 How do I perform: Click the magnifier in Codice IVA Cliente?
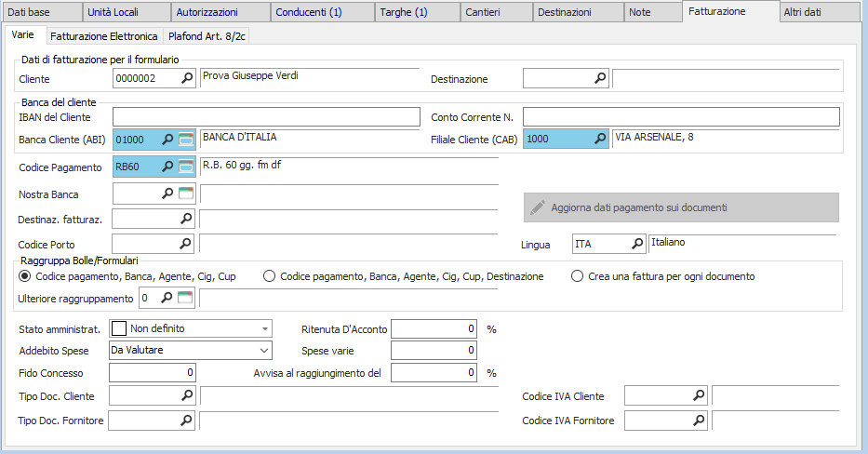tap(699, 395)
